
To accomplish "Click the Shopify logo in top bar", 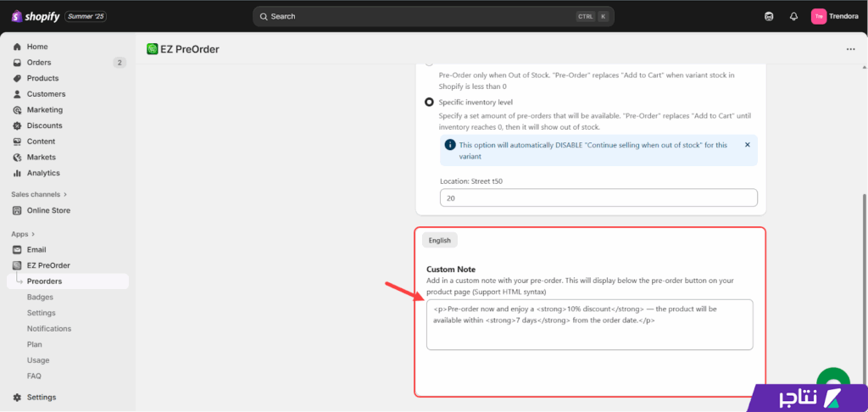I will point(34,16).
